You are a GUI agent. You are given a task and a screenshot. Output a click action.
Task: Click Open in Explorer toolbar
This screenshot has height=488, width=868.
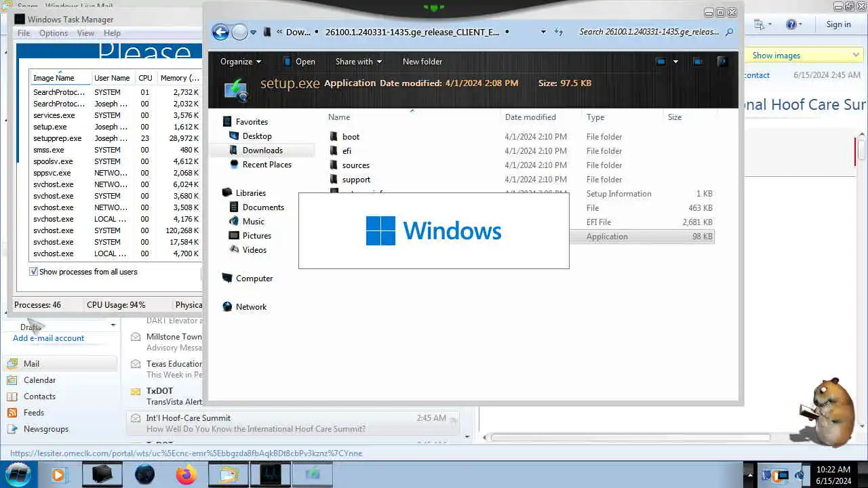pyautogui.click(x=299, y=62)
